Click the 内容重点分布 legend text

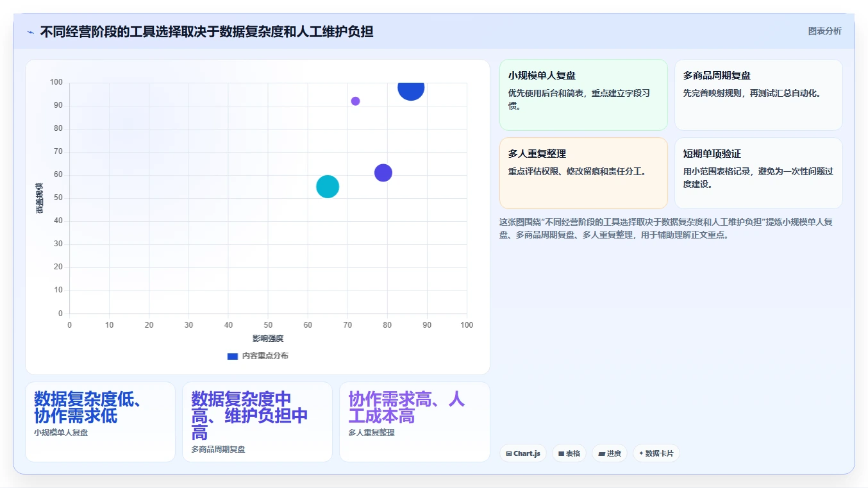click(265, 356)
